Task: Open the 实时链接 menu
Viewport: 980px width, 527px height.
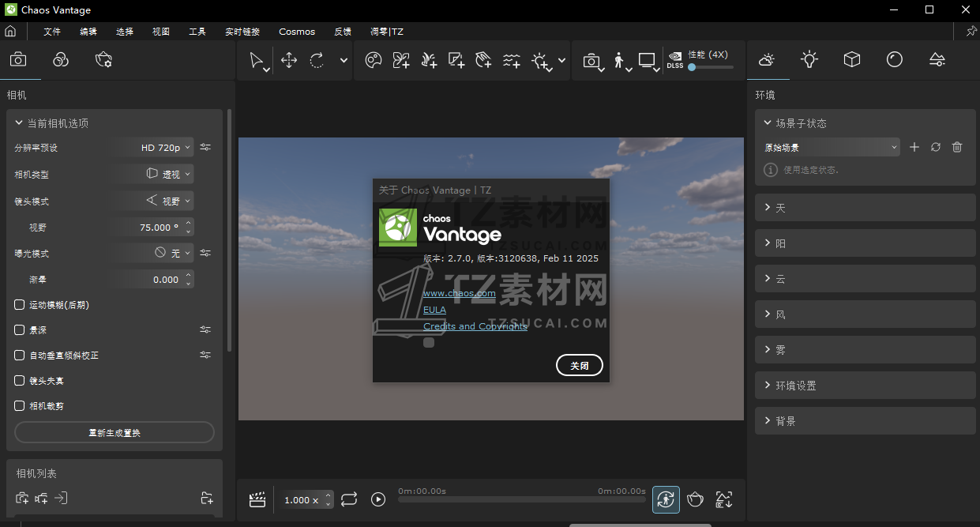Action: (x=242, y=32)
